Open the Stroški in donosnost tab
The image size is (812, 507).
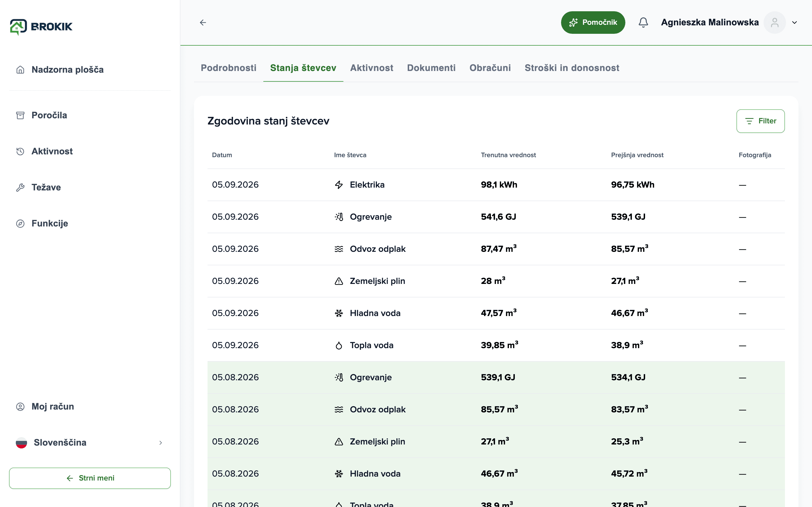point(572,68)
